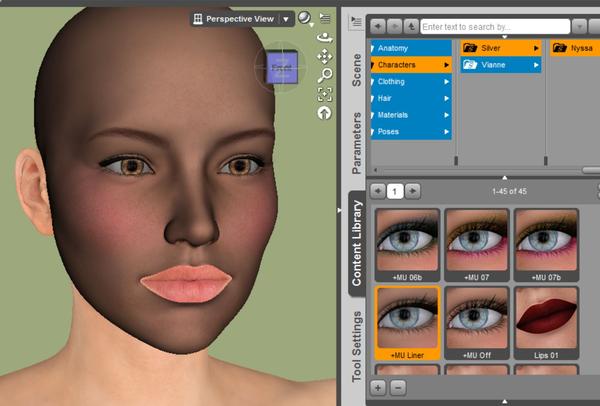
Task: Click the scroll-left arrow under categories
Action: coord(375,170)
